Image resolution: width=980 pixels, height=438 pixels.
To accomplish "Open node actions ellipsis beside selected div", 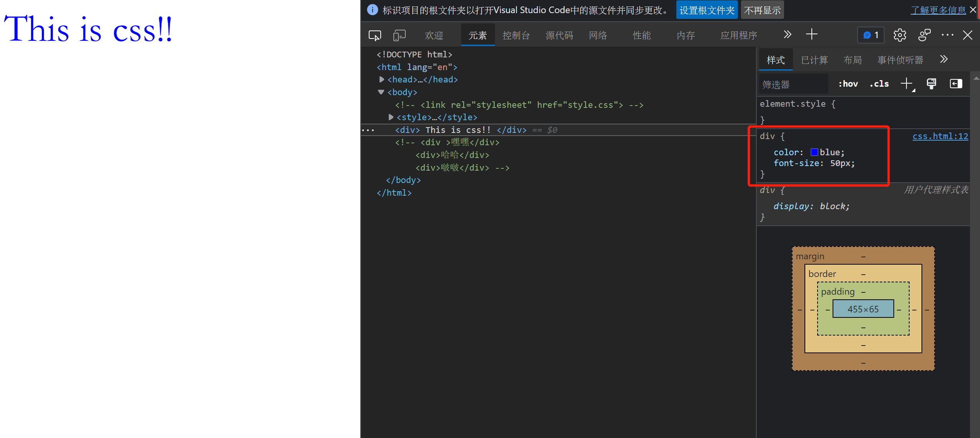I will [368, 130].
